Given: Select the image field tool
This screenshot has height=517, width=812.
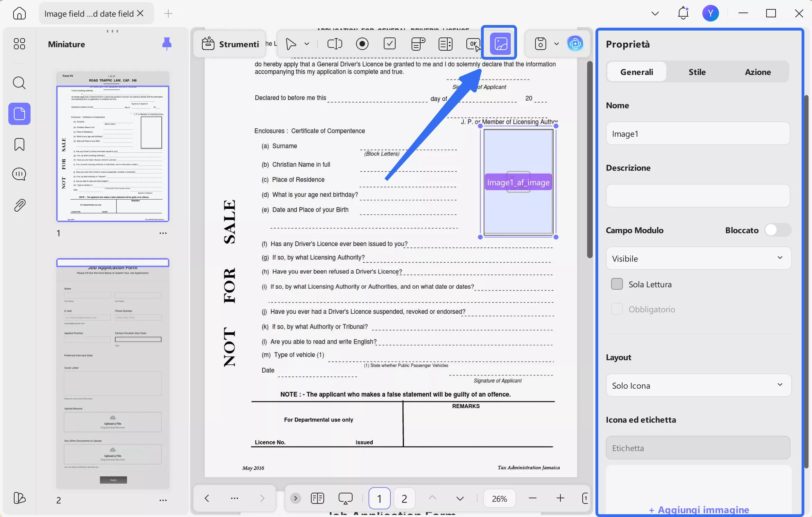Looking at the screenshot, I should (500, 44).
